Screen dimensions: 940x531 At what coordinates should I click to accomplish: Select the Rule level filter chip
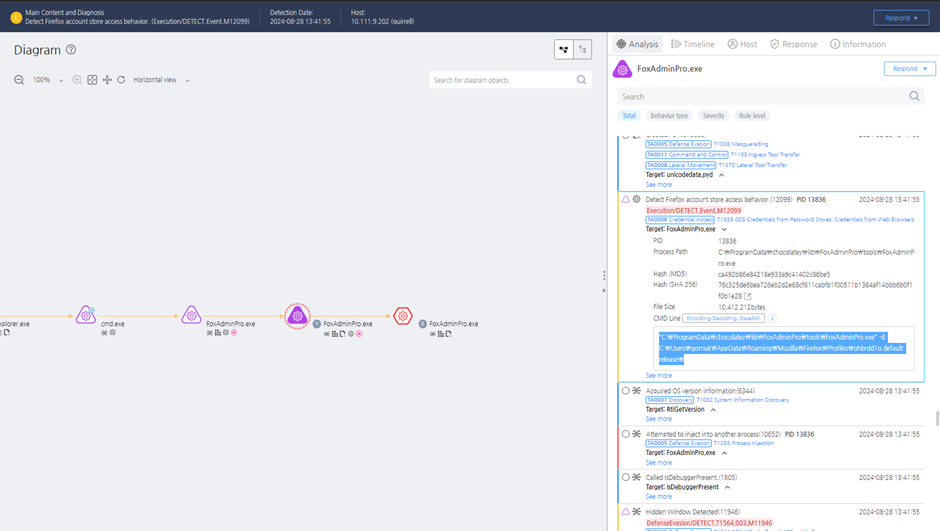(x=752, y=116)
